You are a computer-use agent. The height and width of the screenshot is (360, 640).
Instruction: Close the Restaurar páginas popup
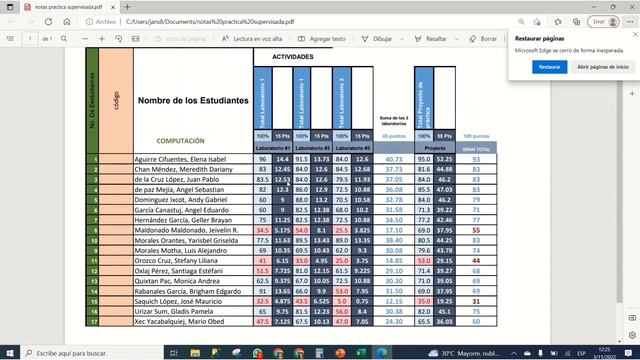point(635,35)
